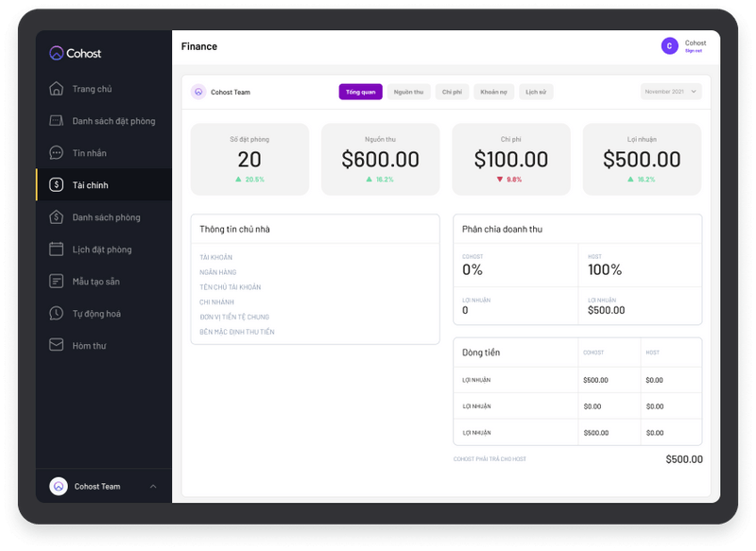Click the CHI NHÁNH label
The width and height of the screenshot is (756, 551).
point(216,302)
